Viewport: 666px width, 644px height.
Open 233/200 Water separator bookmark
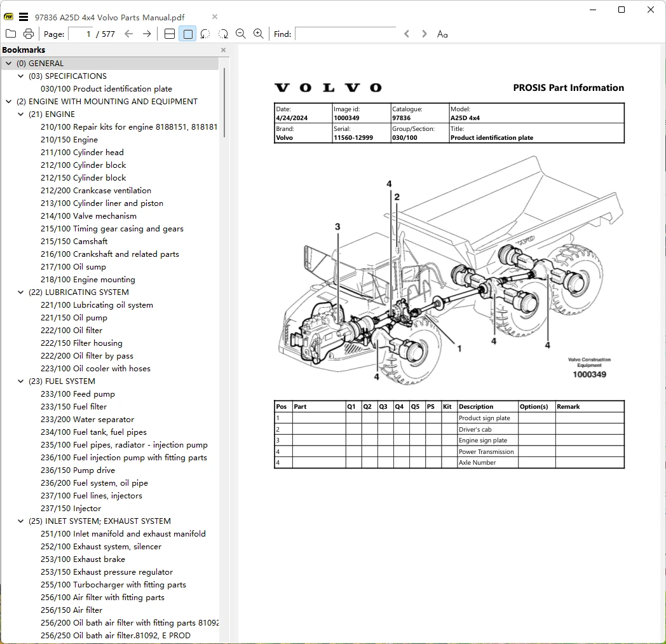click(x=87, y=420)
